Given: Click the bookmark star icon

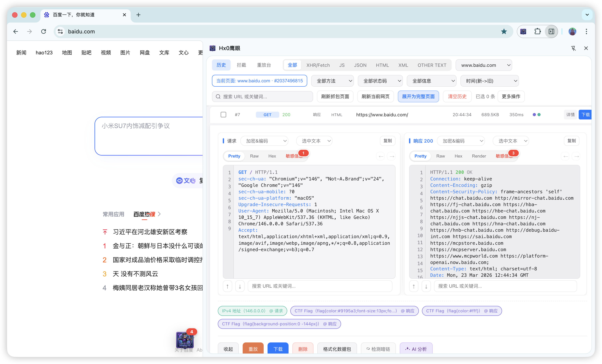Looking at the screenshot, I should (504, 31).
